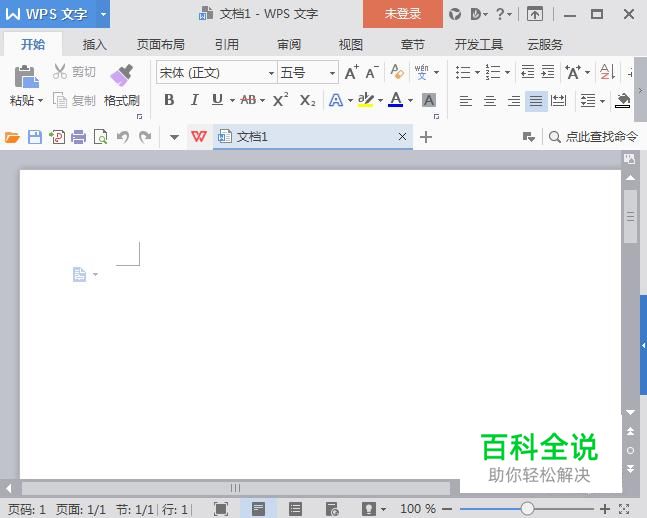Click the Paste clipboard icon
647x518 pixels.
point(26,77)
